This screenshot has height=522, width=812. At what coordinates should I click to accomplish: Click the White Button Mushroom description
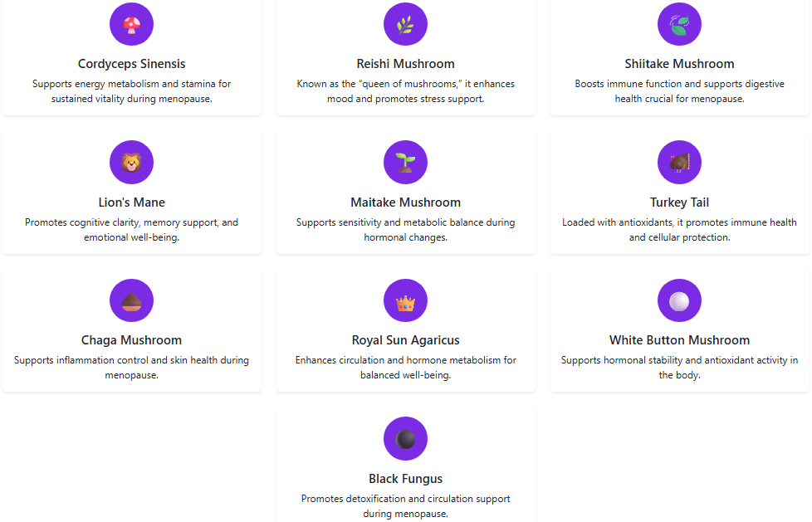(x=679, y=368)
